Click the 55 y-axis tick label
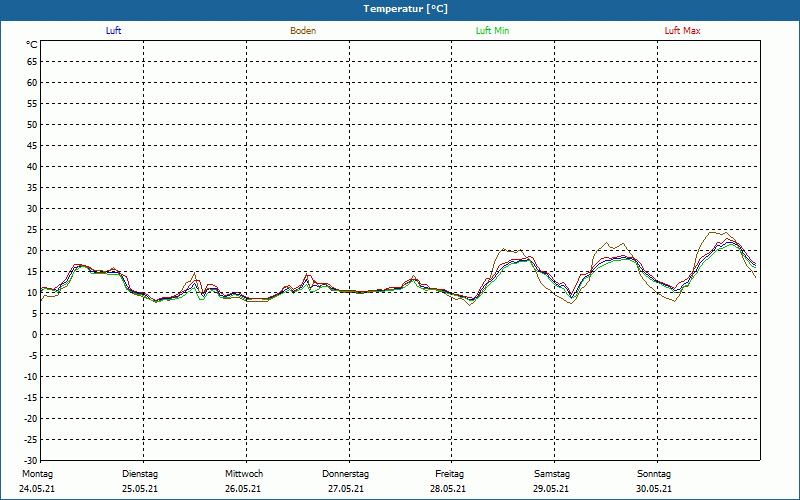 [32, 104]
